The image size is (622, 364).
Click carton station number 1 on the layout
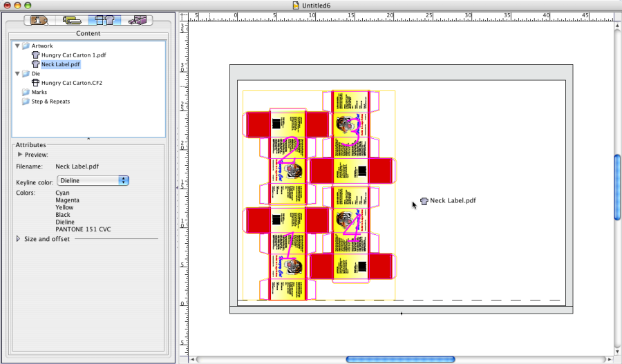[289, 246]
